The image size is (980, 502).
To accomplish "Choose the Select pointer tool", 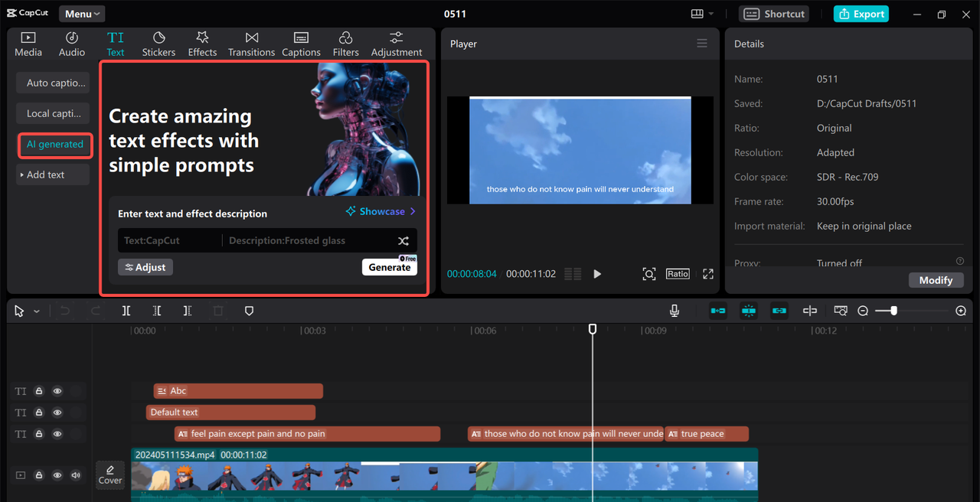I will [x=19, y=311].
